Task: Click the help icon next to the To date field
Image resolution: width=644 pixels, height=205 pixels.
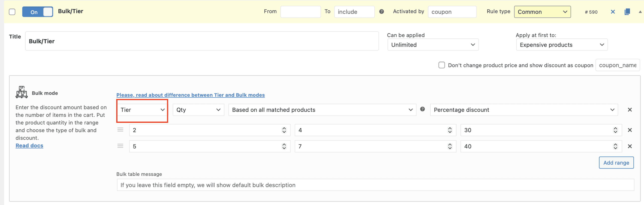Action: [x=381, y=12]
